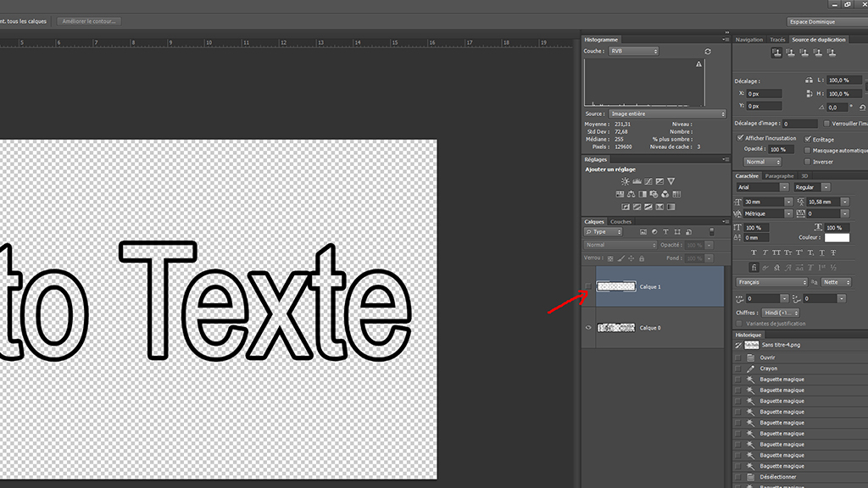
Task: Add a Vibrance adjustment (triangle icon)
Action: pyautogui.click(x=671, y=181)
